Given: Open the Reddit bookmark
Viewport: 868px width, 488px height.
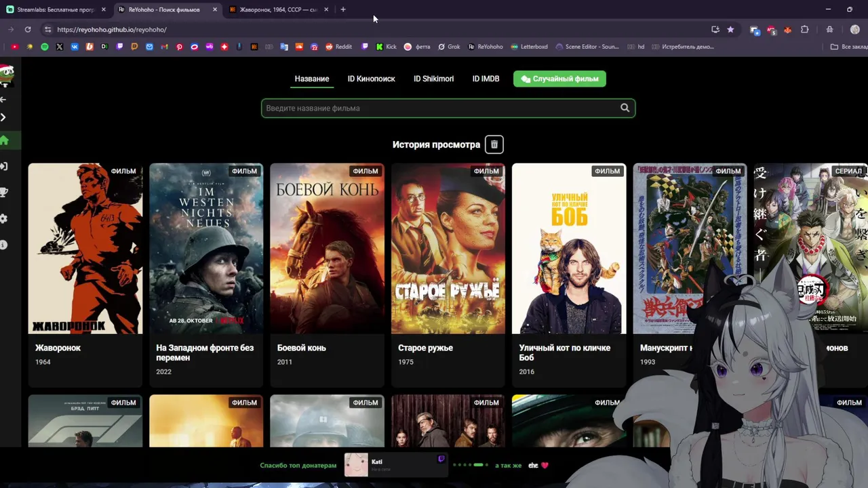Looking at the screenshot, I should 338,47.
